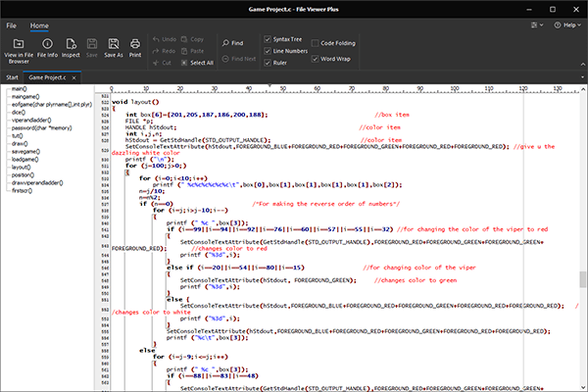Select password(char *memory) tree item
This screenshot has width=588, height=392.
(41, 128)
